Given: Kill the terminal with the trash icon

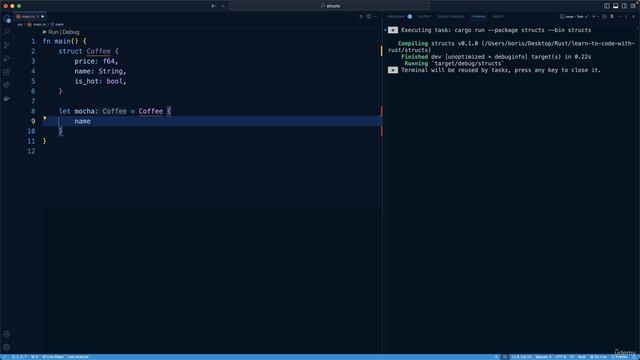Looking at the screenshot, I should click(x=612, y=16).
